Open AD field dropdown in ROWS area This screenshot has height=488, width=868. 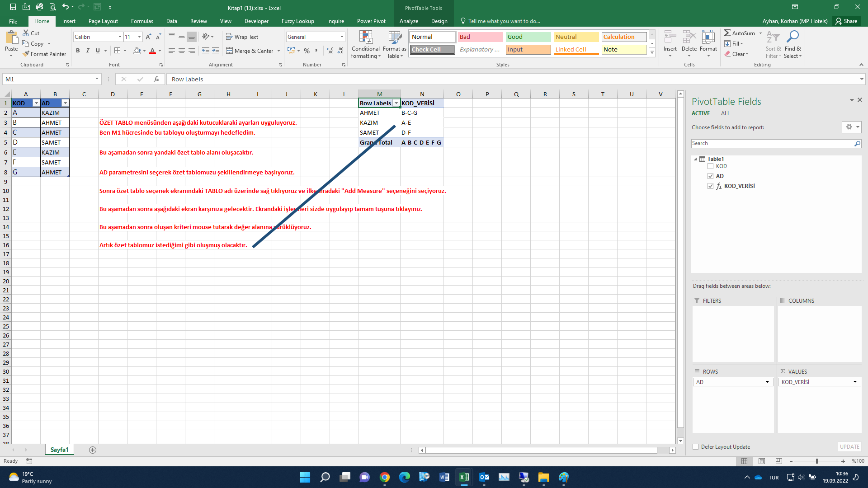coord(767,382)
